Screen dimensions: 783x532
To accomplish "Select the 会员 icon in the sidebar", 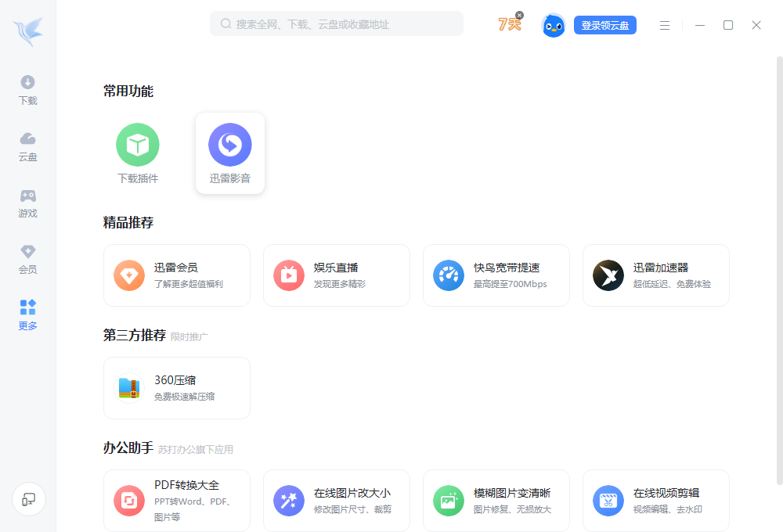I will pos(27,258).
